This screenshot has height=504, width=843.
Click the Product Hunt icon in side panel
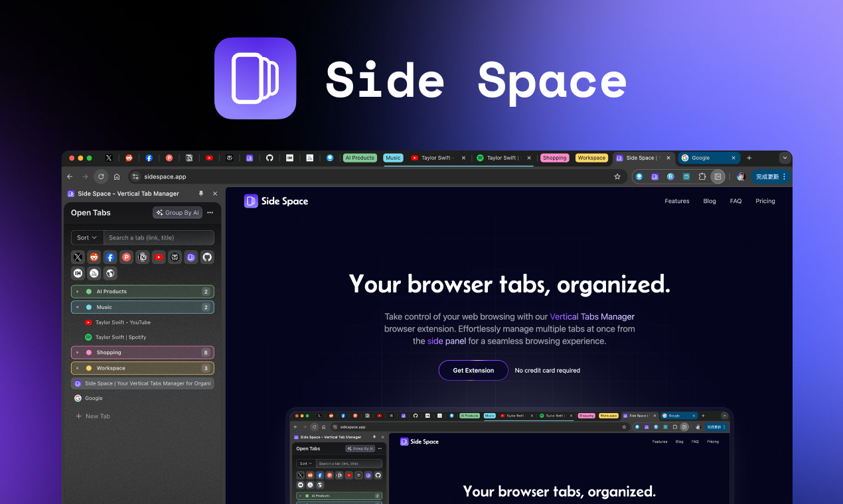(126, 257)
